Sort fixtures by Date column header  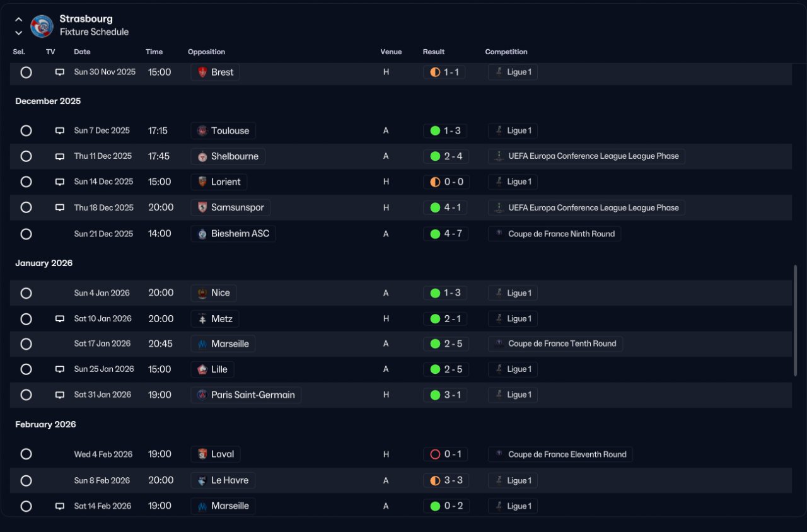tap(82, 52)
